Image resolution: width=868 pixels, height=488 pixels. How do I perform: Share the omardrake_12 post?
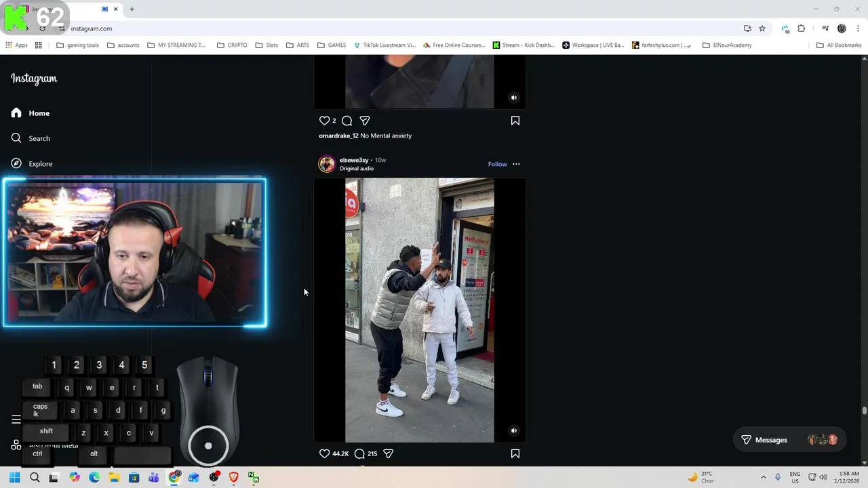click(365, 121)
